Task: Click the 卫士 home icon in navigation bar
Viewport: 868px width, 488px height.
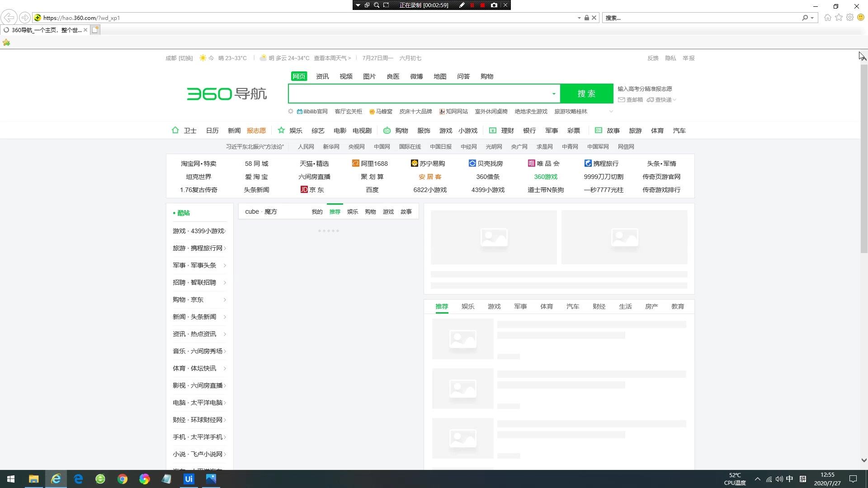Action: coord(175,130)
